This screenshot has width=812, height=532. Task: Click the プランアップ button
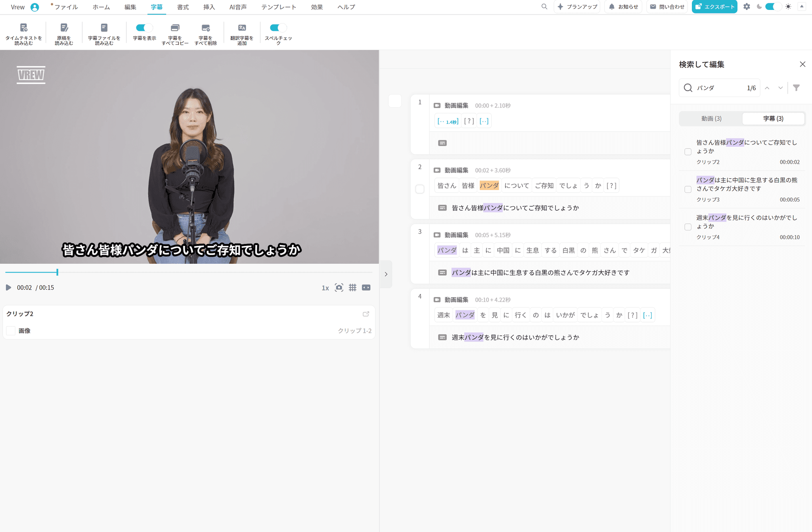tap(577, 7)
